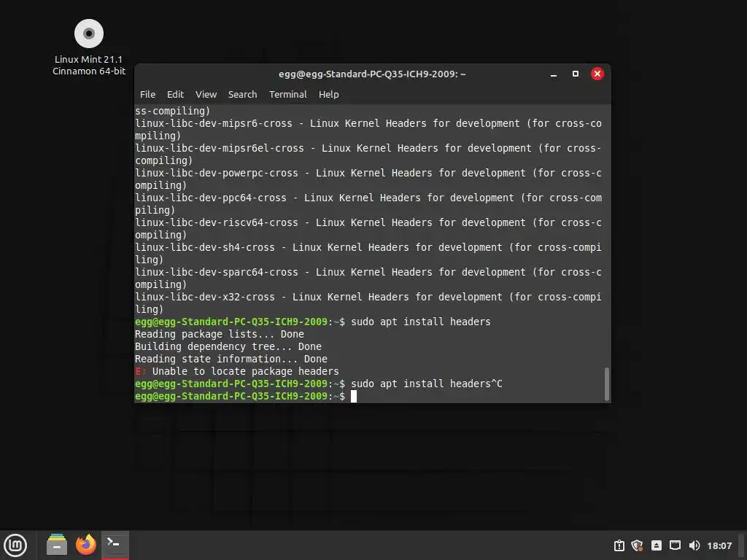The height and width of the screenshot is (560, 747).
Task: Open the Search menu
Action: pos(242,94)
